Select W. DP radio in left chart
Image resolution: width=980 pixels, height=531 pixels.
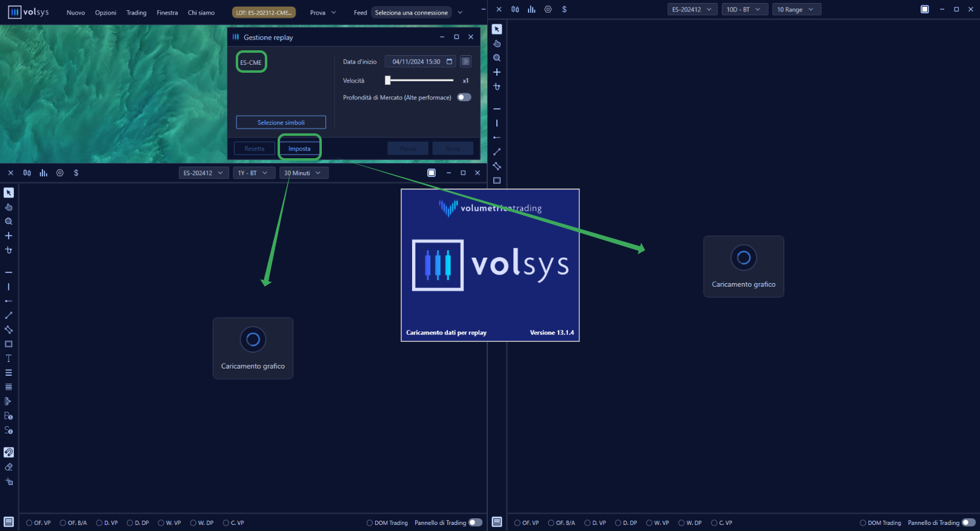pyautogui.click(x=202, y=523)
